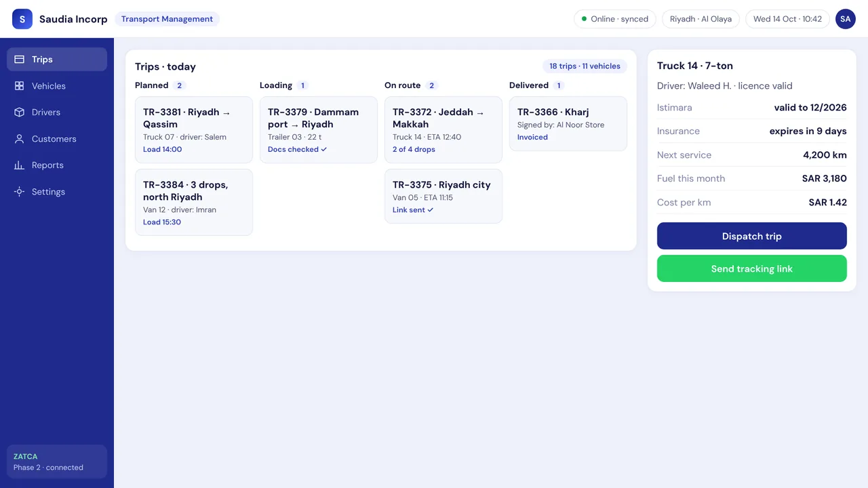Screen dimensions: 868x488
Task: Click the Saudia Incorp logo icon
Action: click(22, 19)
